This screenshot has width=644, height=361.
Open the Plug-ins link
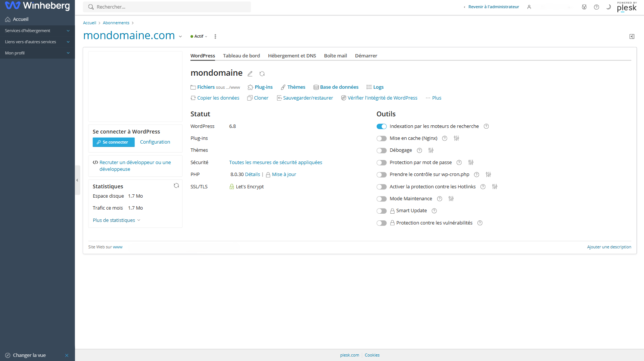[260, 87]
